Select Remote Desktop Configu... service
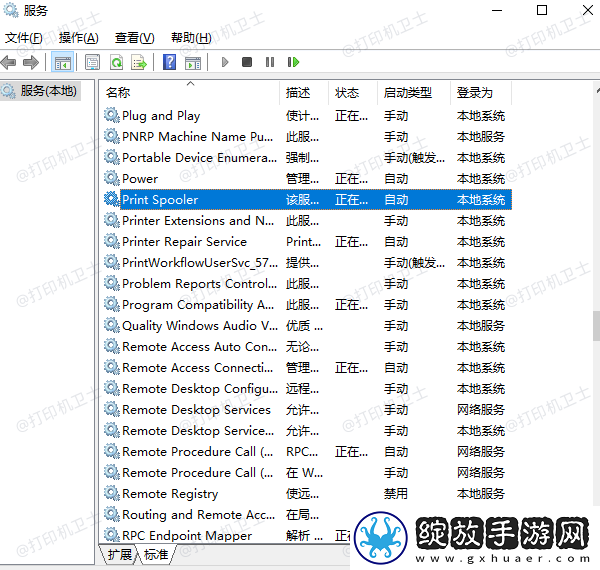Image resolution: width=600 pixels, height=570 pixels. (x=307, y=389)
